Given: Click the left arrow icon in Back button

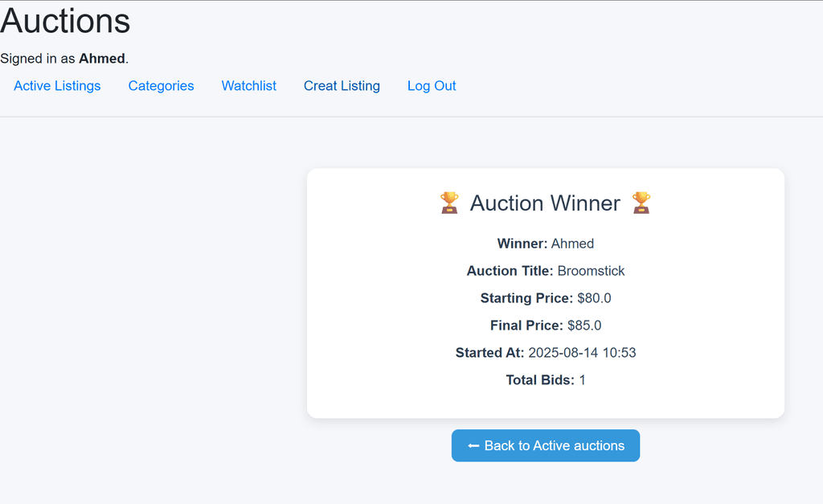Looking at the screenshot, I should 473,446.
